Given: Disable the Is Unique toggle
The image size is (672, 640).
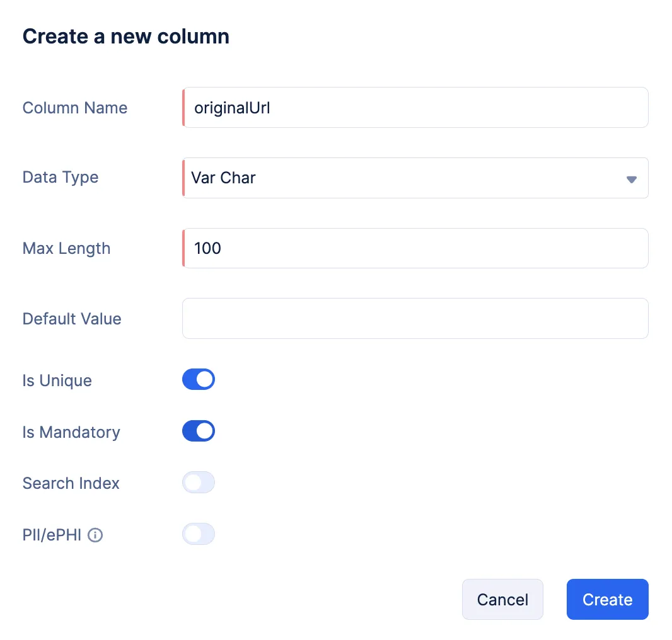Looking at the screenshot, I should point(199,380).
